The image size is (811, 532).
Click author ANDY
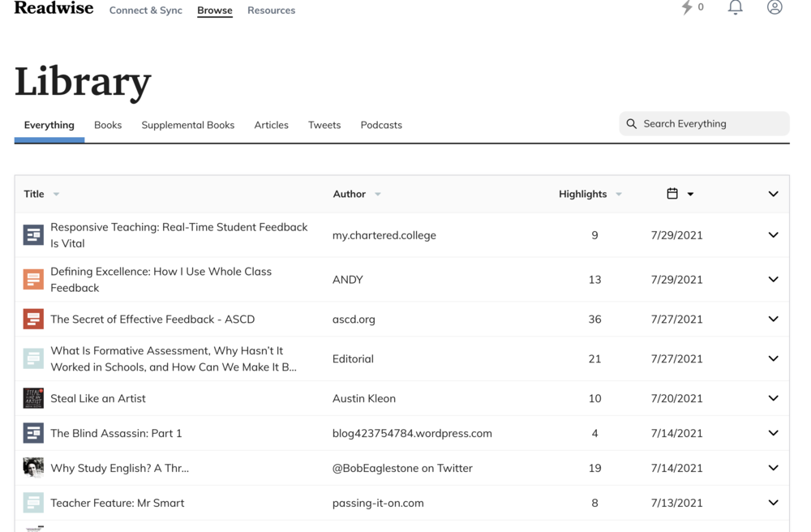tap(348, 280)
